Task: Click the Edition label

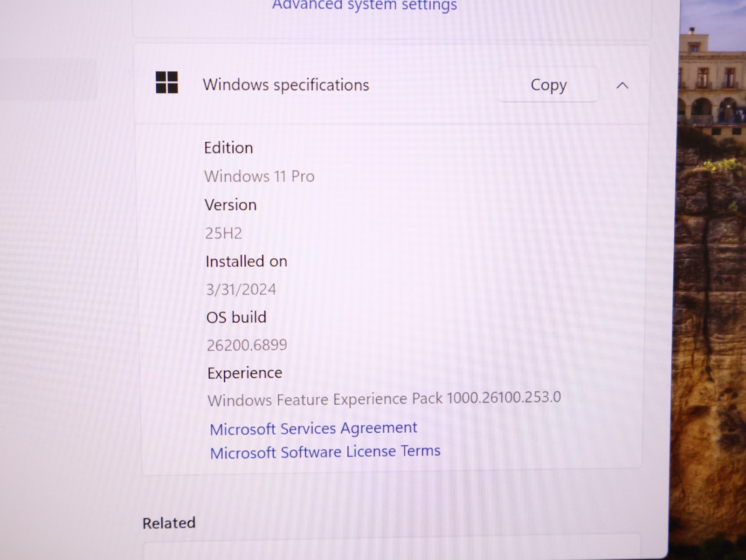Action: click(x=228, y=148)
